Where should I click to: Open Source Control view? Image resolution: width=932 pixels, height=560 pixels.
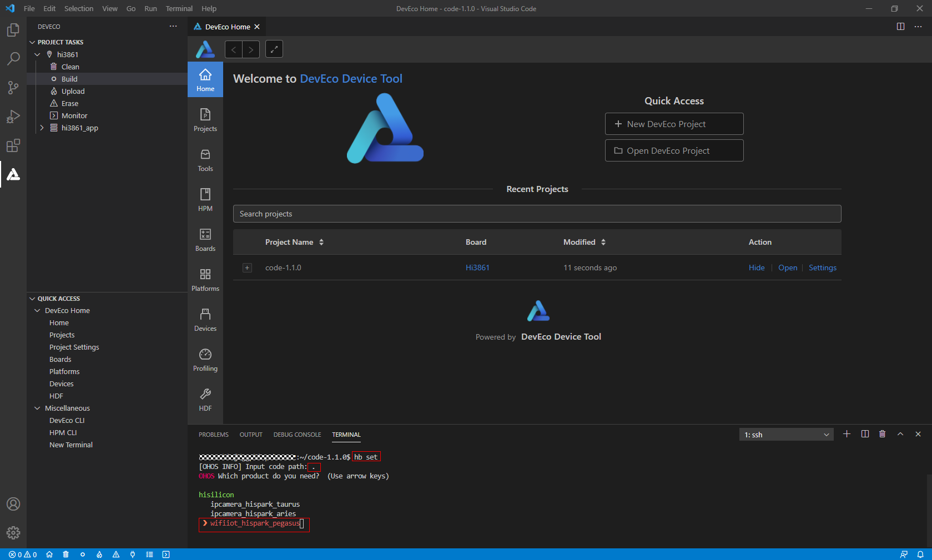point(13,88)
